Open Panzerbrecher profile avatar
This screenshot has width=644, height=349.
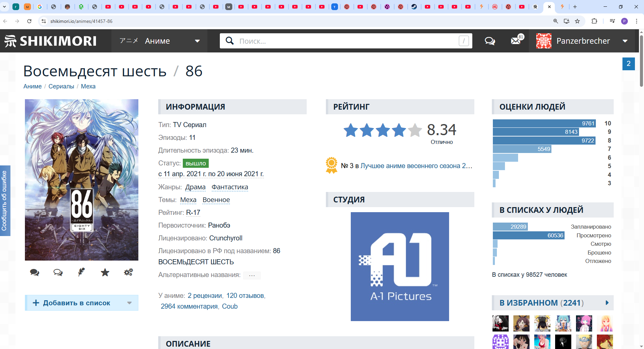tap(544, 41)
